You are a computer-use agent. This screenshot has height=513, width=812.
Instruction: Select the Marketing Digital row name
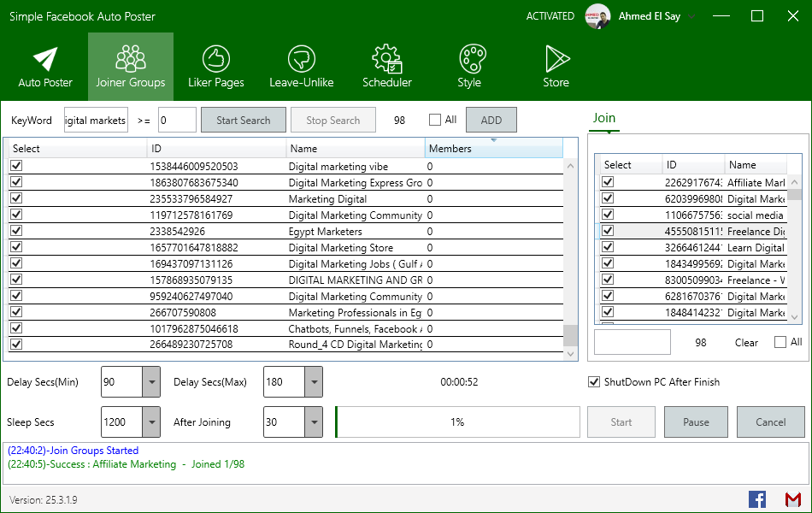(x=328, y=199)
